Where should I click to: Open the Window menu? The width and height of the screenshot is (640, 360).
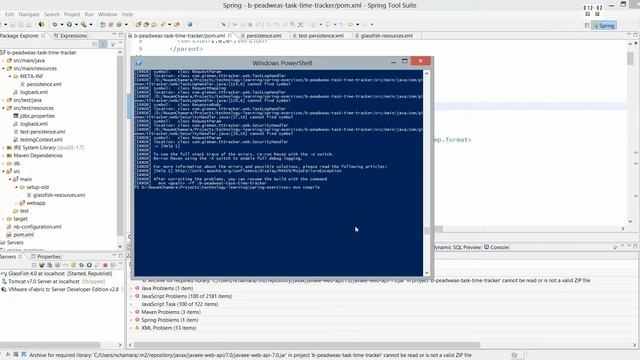pyautogui.click(x=107, y=14)
